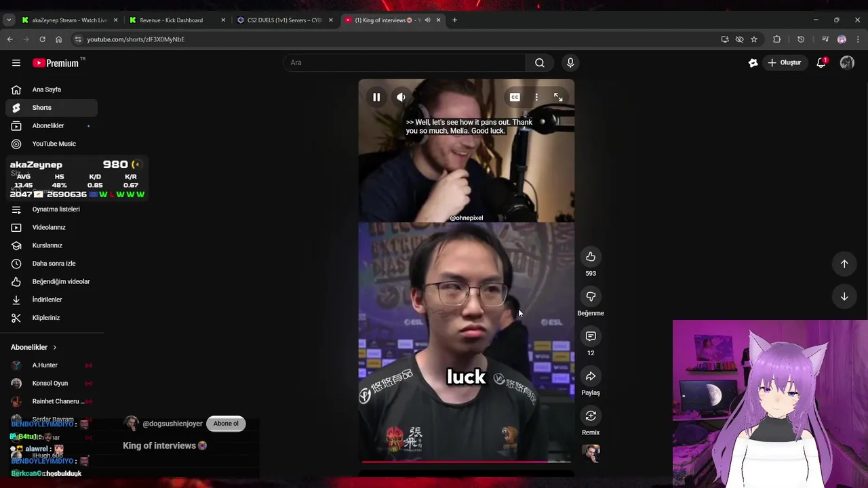This screenshot has height=488, width=868.
Task: Go to previous Short with up arrow
Action: pos(844,264)
